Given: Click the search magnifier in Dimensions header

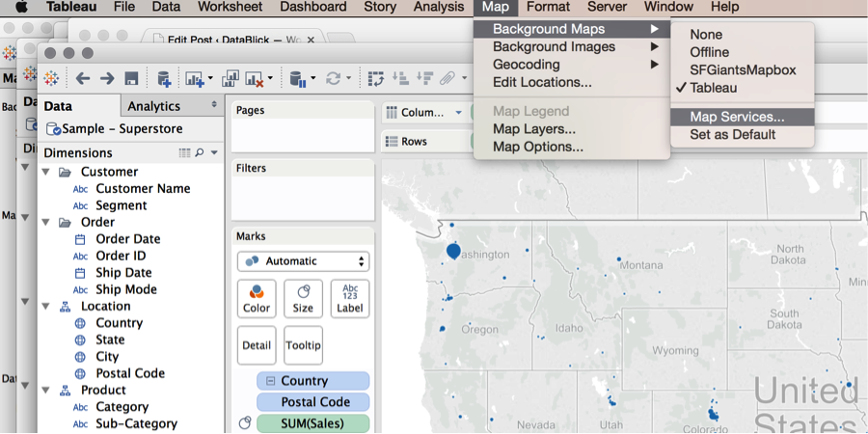Looking at the screenshot, I should click(x=200, y=152).
